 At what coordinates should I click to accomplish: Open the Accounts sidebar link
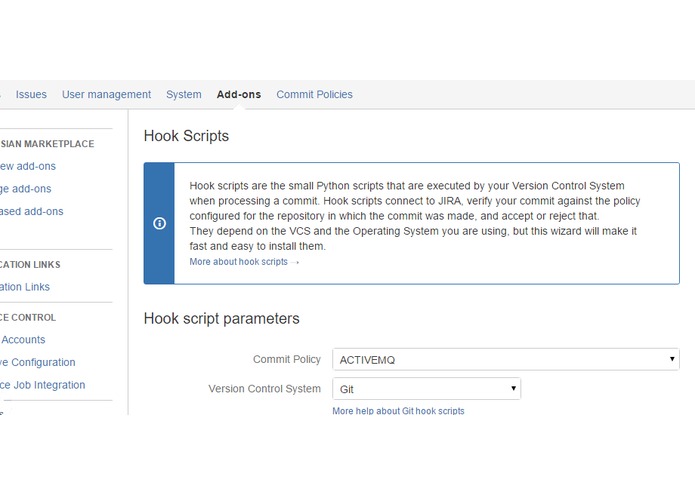click(x=23, y=339)
